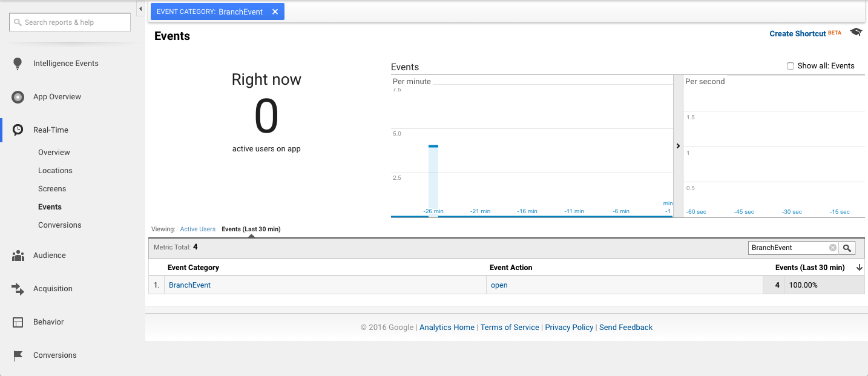Click the Acquisition arrows icon

(x=18, y=289)
